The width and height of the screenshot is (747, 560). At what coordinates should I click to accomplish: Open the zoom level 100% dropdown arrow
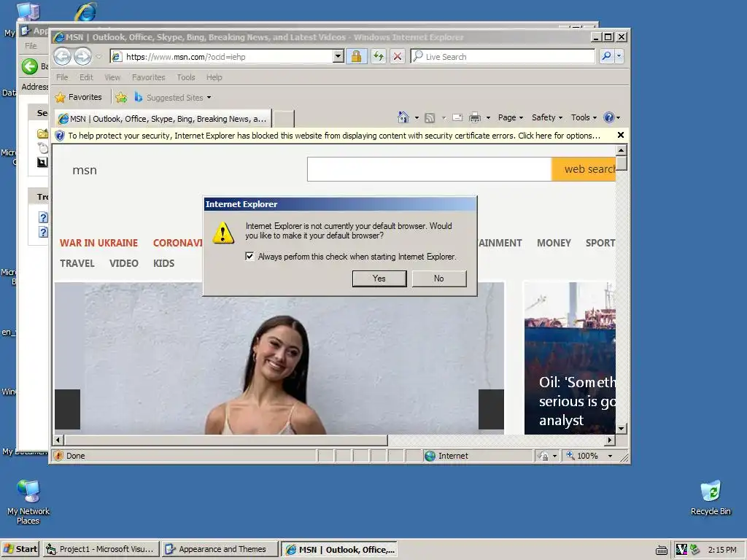point(610,456)
